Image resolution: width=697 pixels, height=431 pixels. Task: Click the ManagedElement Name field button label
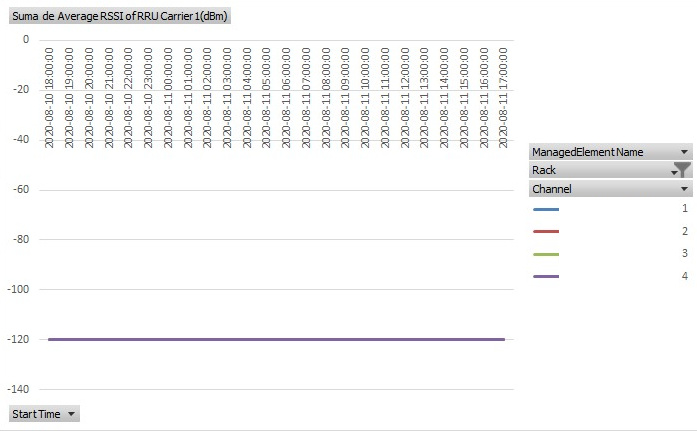[588, 152]
